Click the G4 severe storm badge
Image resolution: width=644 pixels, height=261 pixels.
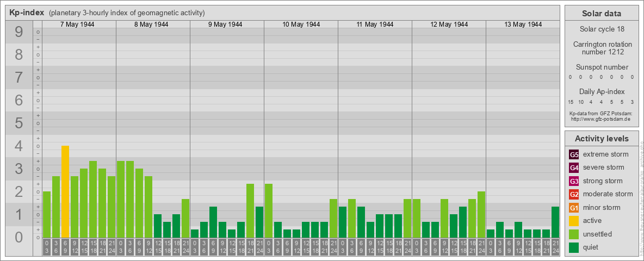[x=574, y=168]
